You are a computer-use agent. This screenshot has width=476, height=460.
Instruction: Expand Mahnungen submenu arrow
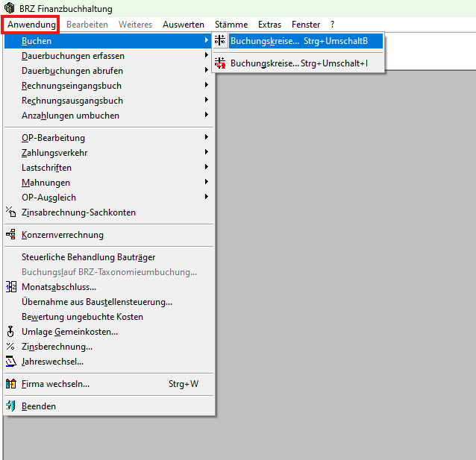tap(207, 182)
